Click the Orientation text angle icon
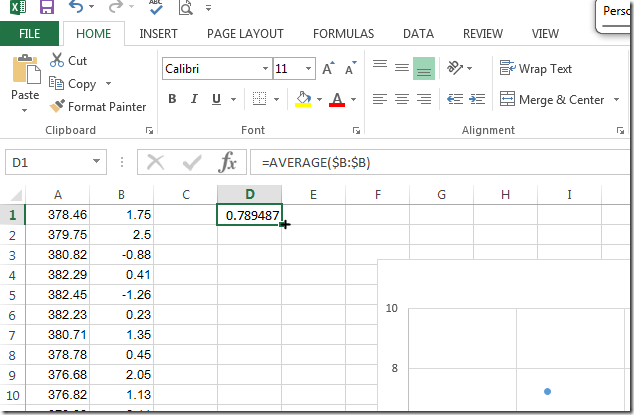 (x=456, y=68)
